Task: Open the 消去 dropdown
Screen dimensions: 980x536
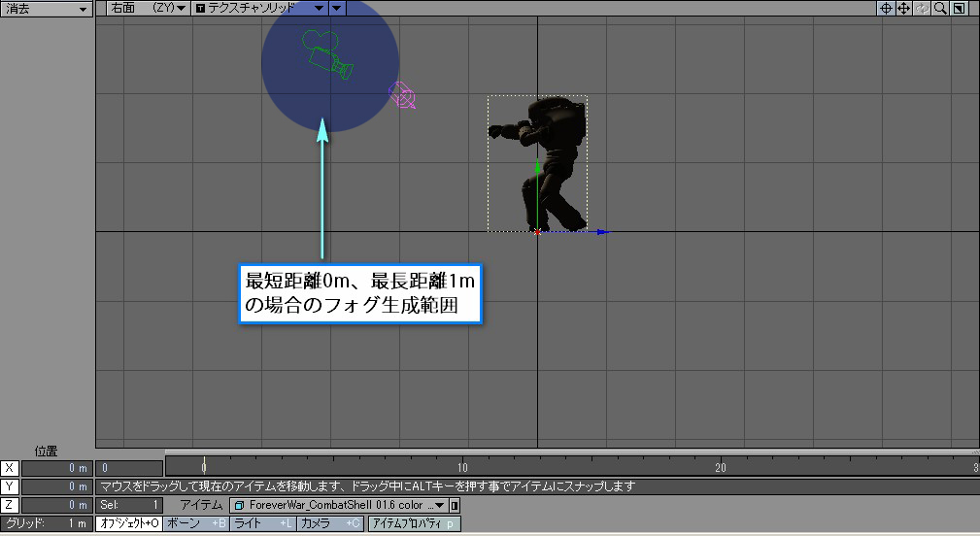Action: [47, 9]
